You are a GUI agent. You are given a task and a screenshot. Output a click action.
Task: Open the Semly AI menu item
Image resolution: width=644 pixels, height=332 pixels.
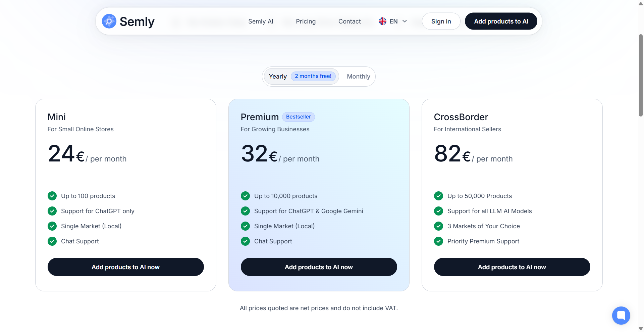coord(261,21)
